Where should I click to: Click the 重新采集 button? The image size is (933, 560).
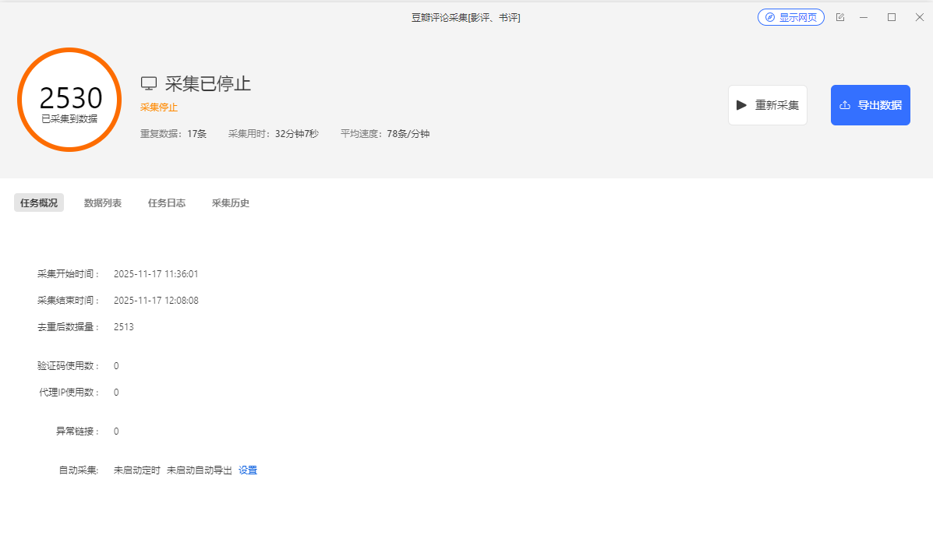(768, 105)
